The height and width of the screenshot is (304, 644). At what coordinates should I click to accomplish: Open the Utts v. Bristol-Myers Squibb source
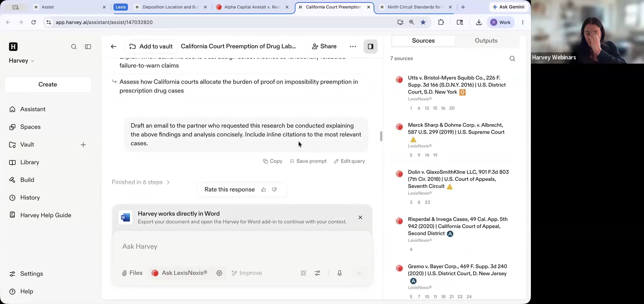[x=457, y=85]
